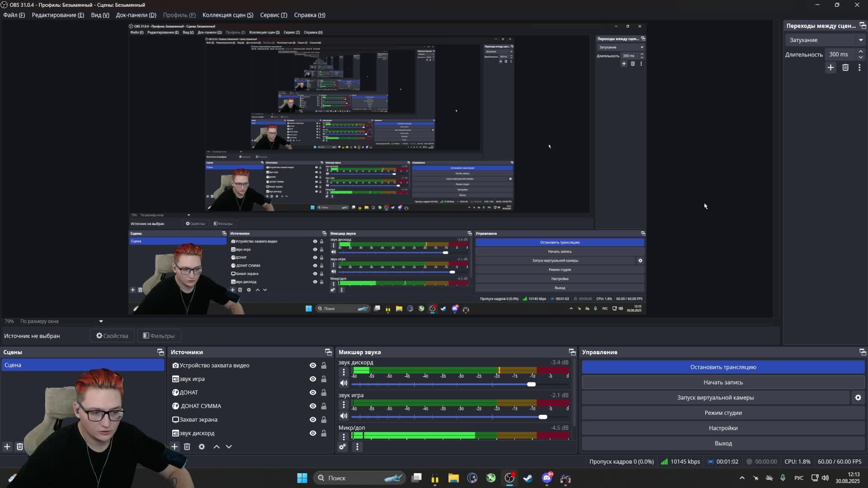
Task: Click the Начать запись button
Action: (722, 382)
